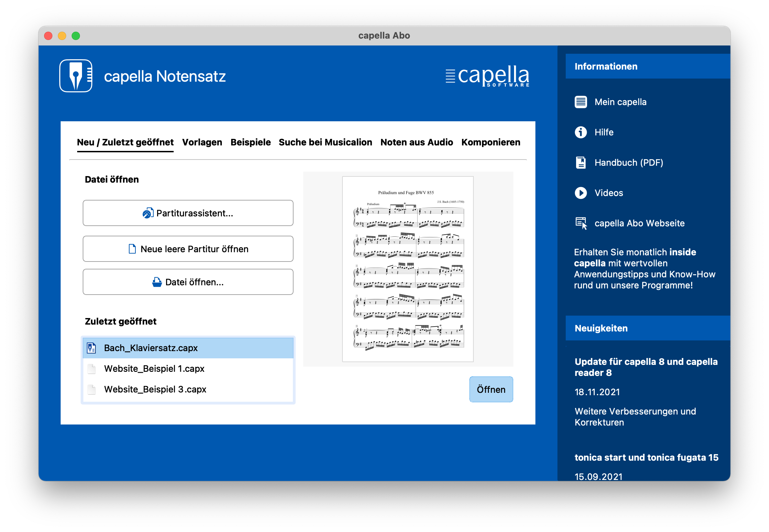Open the tonica start und tonica fugata 15 headline
The image size is (769, 532).
[x=646, y=458]
